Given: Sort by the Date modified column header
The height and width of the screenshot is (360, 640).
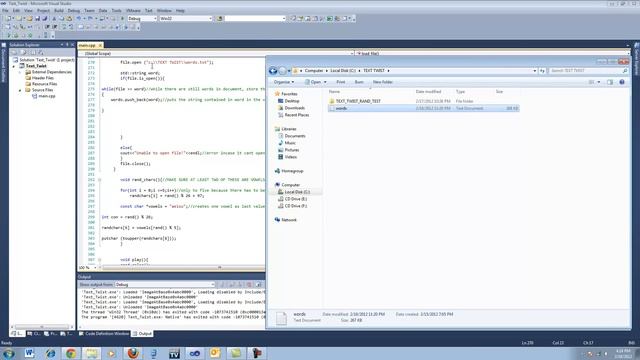Looking at the screenshot, I should click(428, 92).
